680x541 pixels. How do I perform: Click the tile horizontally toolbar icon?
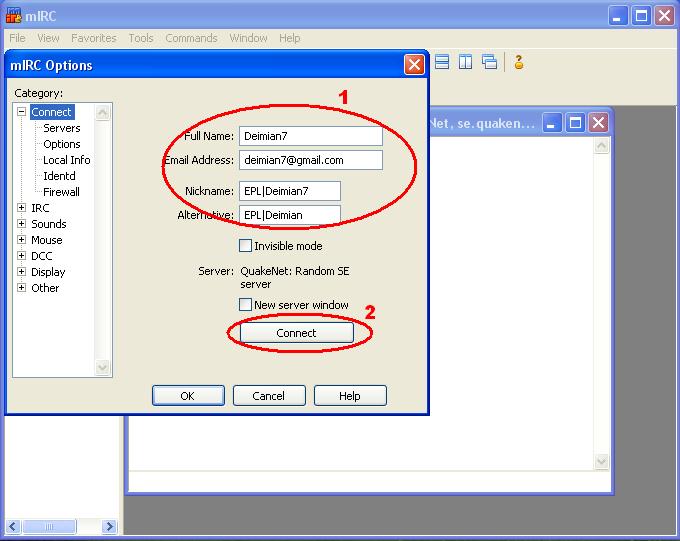pos(441,62)
